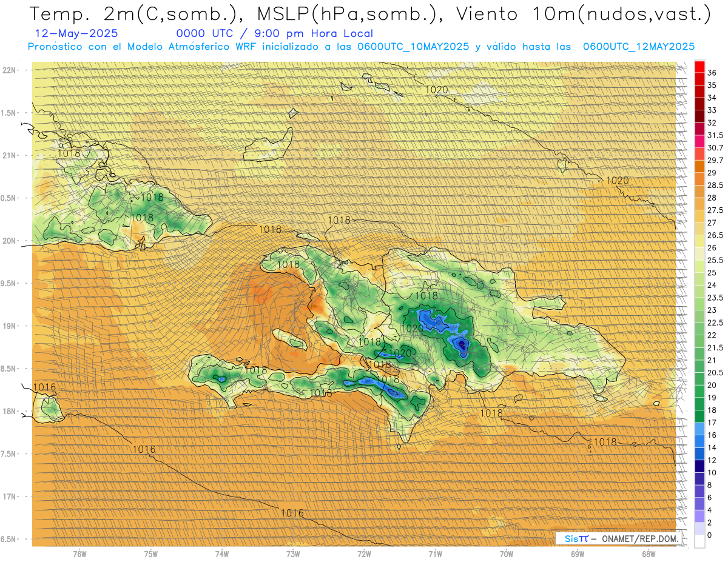Click the latitude label '1.5N'
The width and height of the screenshot is (728, 562).
(x=9, y=113)
